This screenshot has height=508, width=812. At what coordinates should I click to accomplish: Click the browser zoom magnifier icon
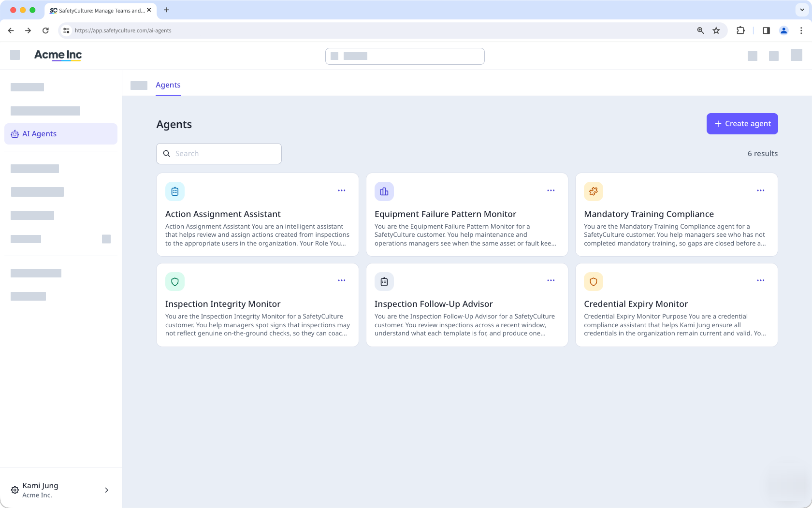point(700,30)
